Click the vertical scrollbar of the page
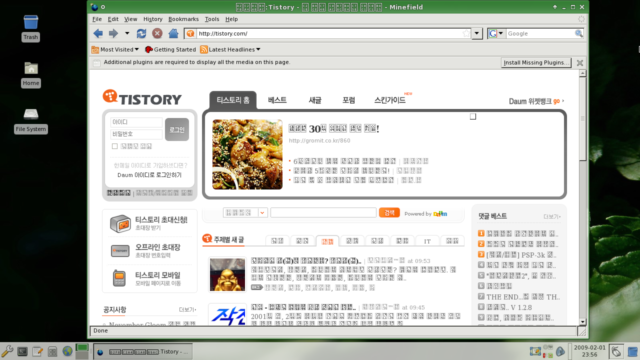This screenshot has height=360, width=640. tap(583, 198)
